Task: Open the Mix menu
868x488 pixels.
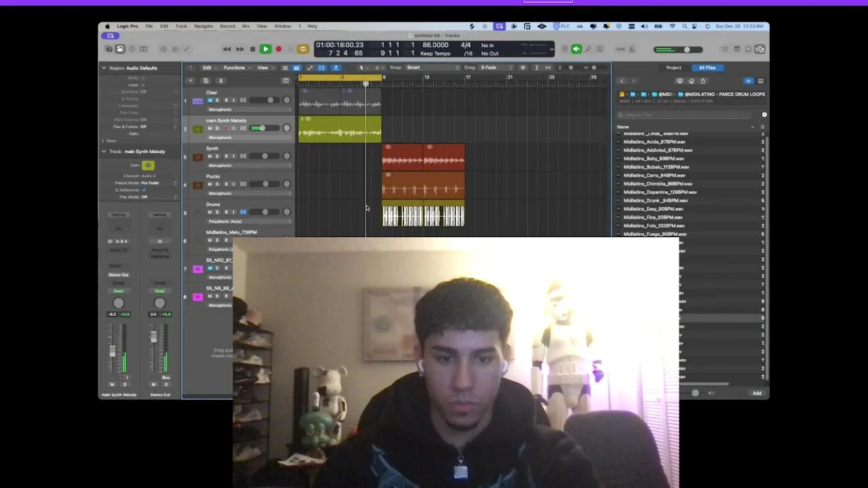Action: click(245, 26)
